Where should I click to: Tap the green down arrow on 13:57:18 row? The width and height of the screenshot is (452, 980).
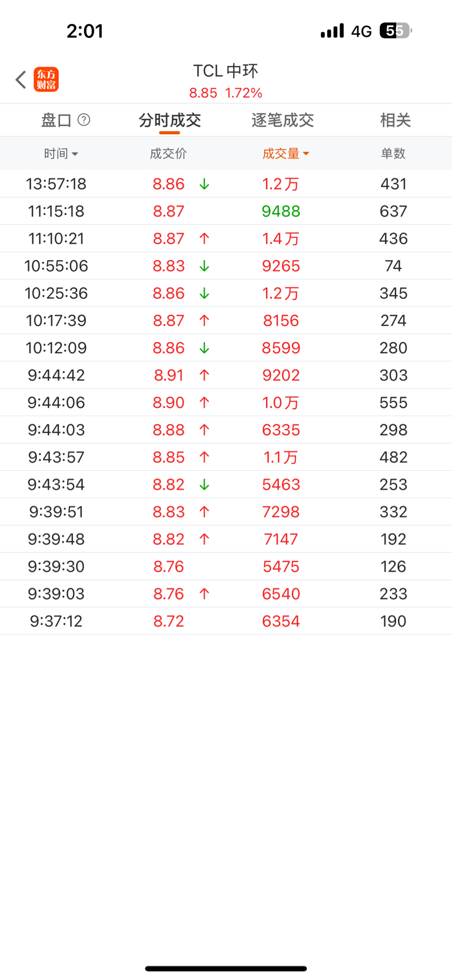pyautogui.click(x=204, y=184)
